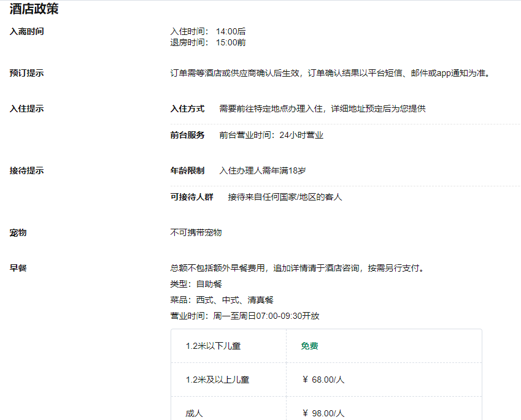Image resolution: width=521 pixels, height=420 pixels.
Task: Click the 类型：自助餐 breakfast type line
Action: [196, 284]
